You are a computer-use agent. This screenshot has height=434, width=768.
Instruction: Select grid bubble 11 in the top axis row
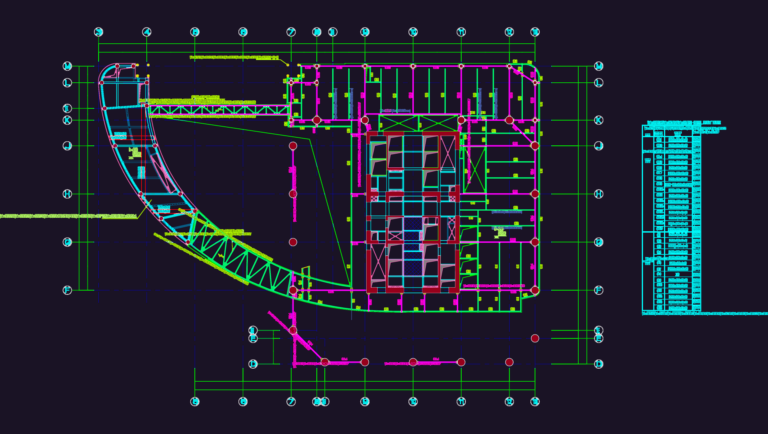(461, 32)
